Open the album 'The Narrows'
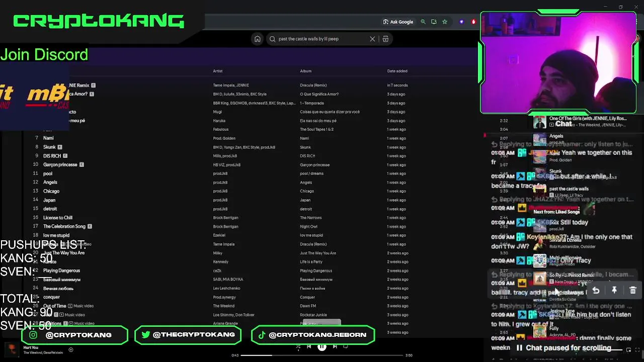The height and width of the screenshot is (362, 644). pos(310,218)
